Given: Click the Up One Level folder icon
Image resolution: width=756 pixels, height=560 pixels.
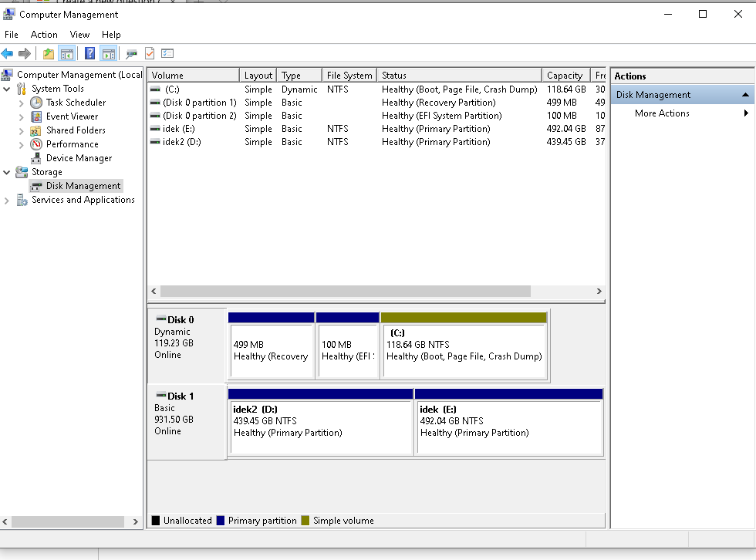Looking at the screenshot, I should coord(49,53).
